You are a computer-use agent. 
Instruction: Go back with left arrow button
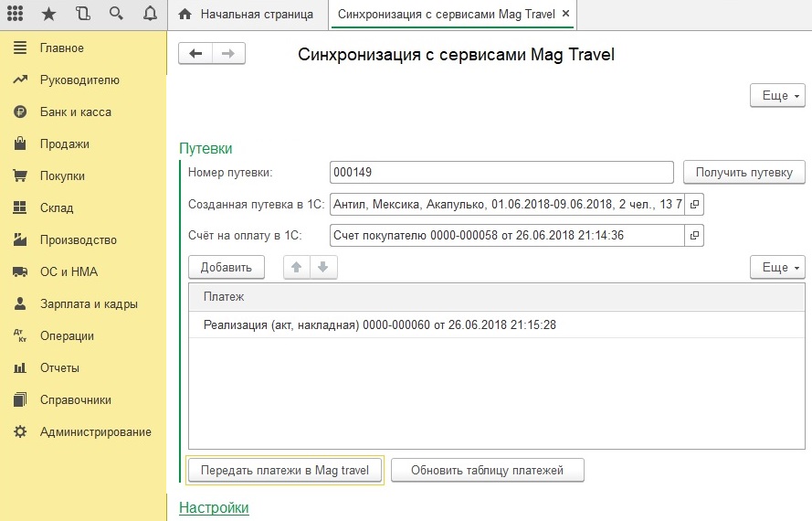click(x=195, y=53)
